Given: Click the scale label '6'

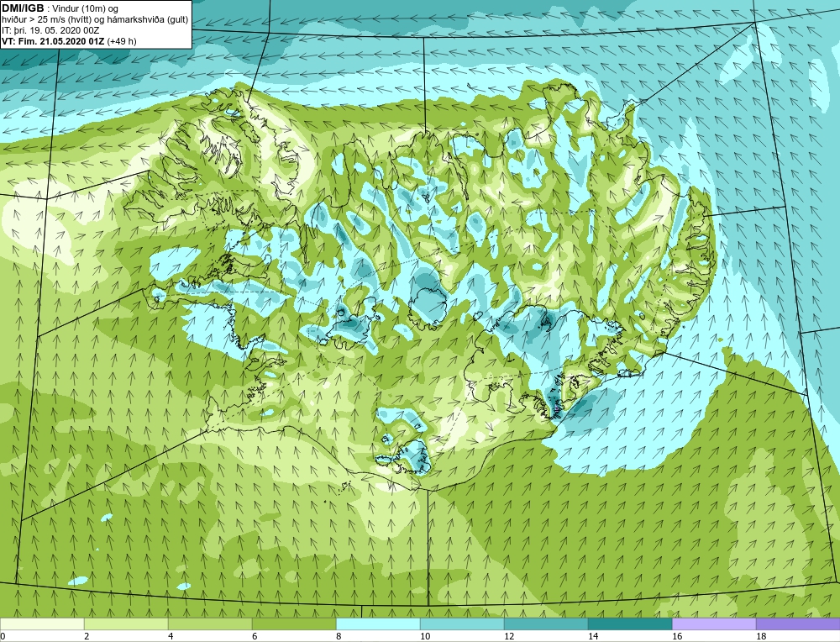Looking at the screenshot, I should (x=255, y=636).
